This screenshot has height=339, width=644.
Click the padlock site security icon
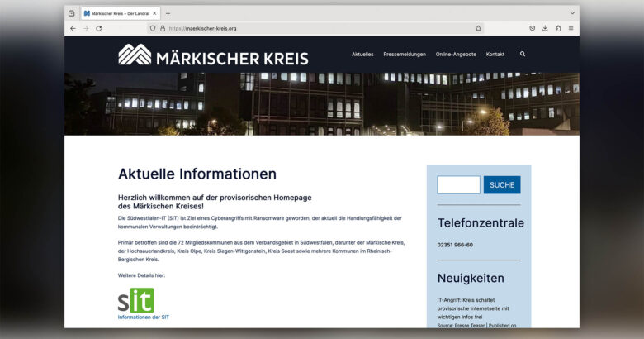(163, 28)
